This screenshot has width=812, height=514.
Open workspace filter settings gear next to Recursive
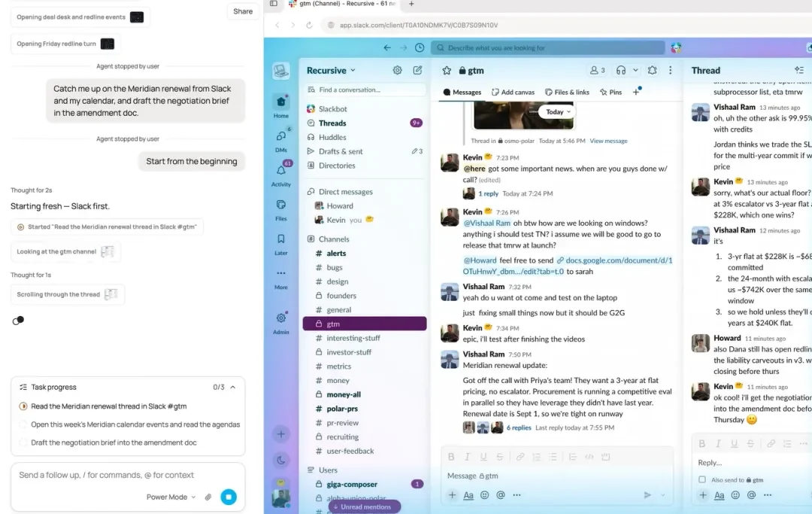[397, 70]
